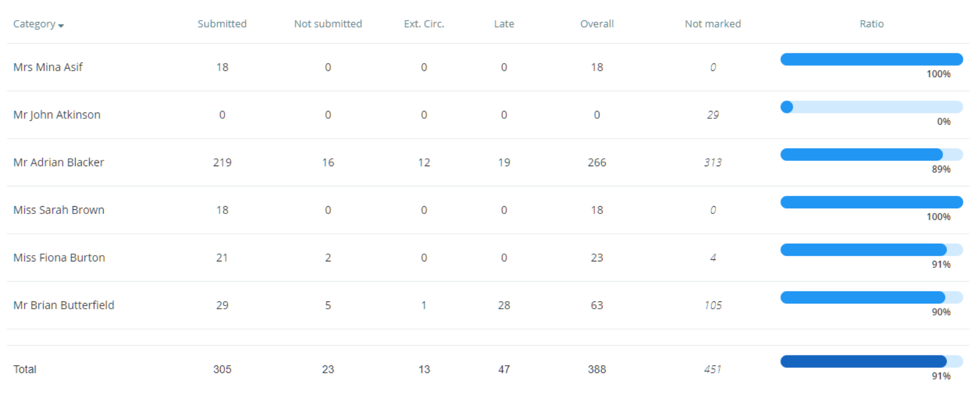
Task: Select Miss Fiona Burton's name
Action: pos(59,257)
